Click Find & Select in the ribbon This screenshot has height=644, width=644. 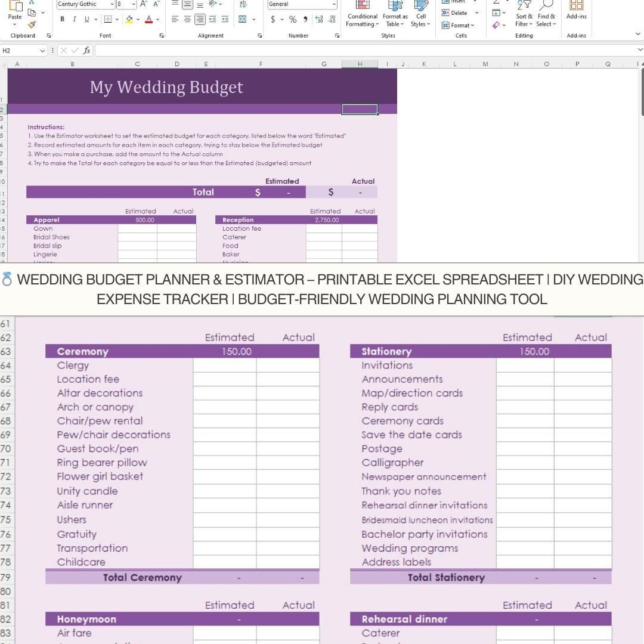(546, 15)
